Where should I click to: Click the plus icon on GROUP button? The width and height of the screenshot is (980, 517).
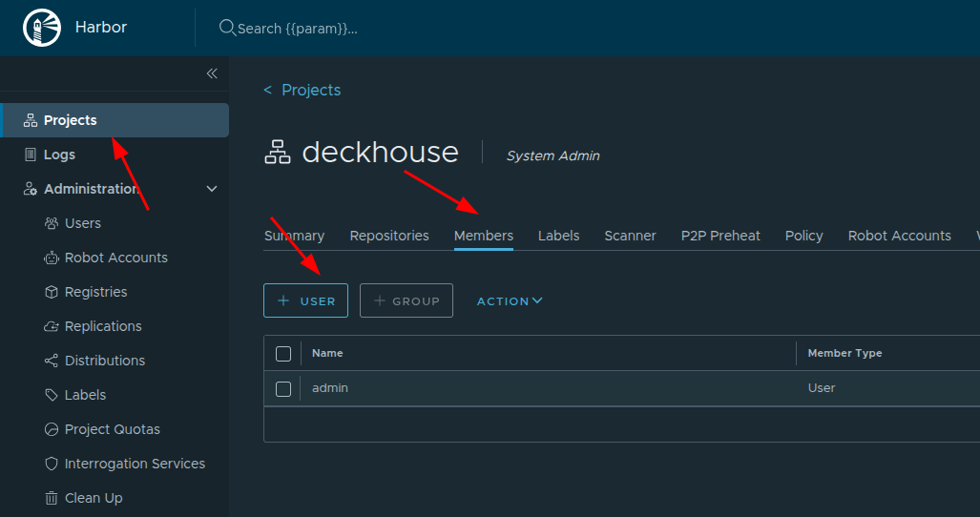[380, 300]
